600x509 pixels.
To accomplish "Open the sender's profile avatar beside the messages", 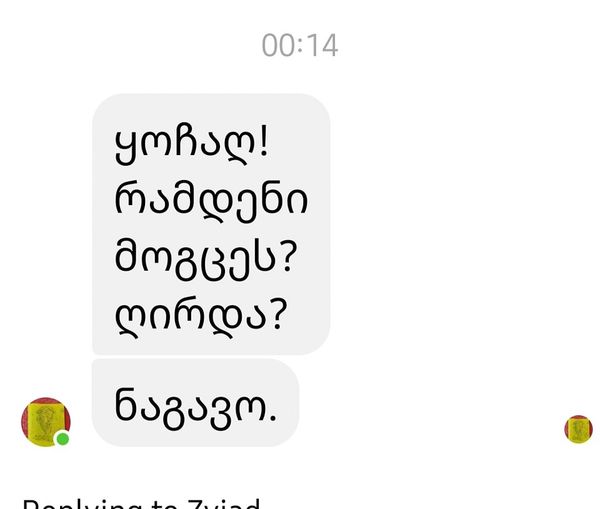I will (46, 422).
